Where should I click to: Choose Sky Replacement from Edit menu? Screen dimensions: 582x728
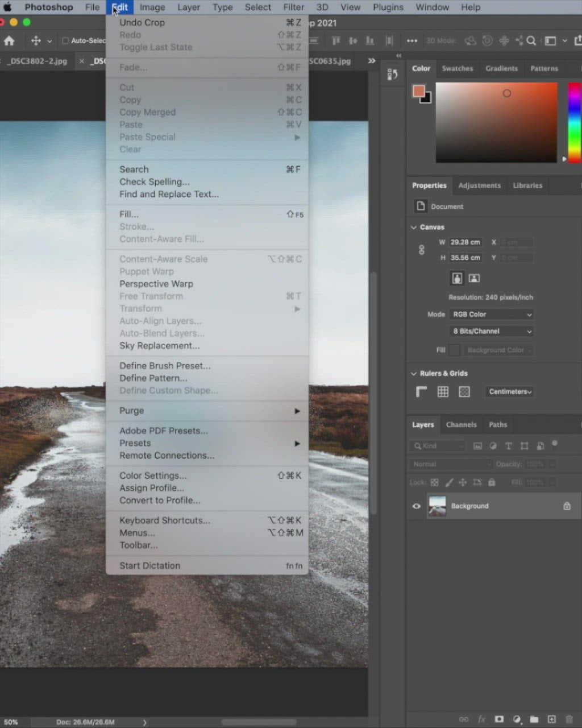(x=159, y=346)
